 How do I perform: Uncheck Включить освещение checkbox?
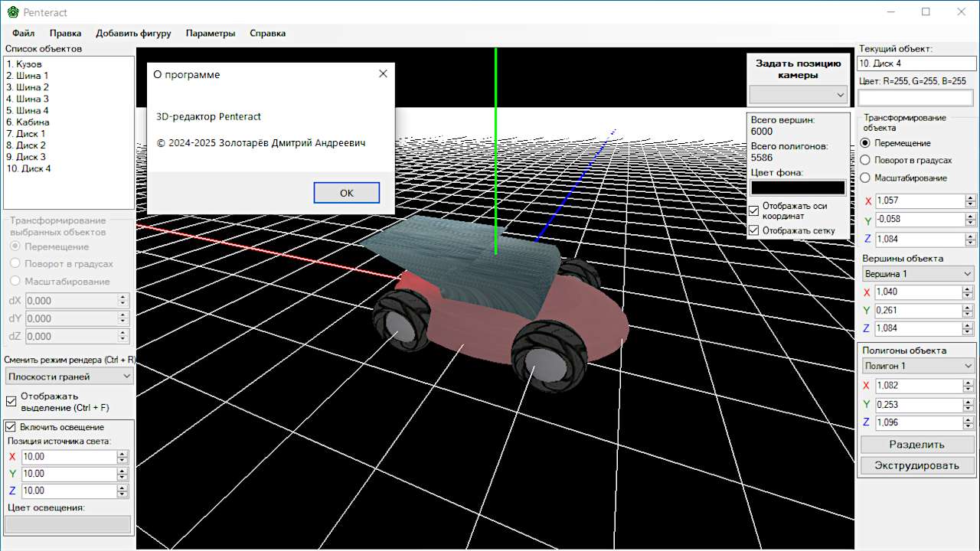coord(11,427)
